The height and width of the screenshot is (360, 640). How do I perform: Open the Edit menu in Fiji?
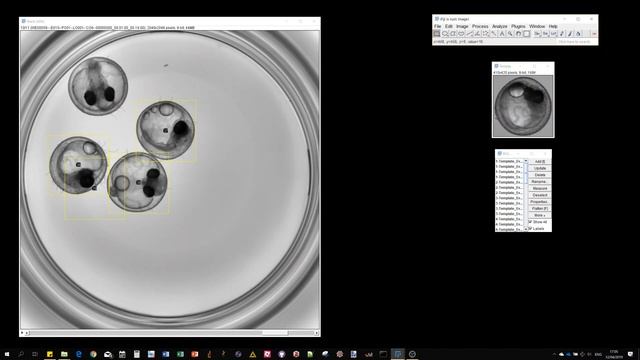449,26
